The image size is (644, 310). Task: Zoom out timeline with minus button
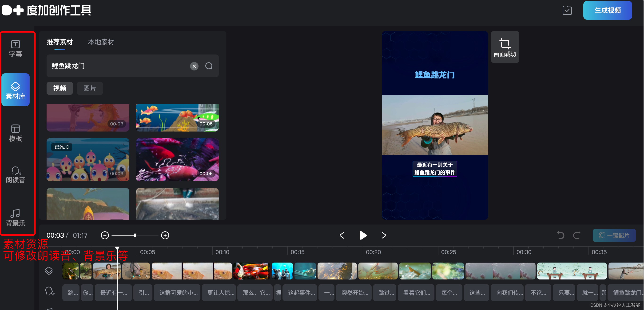105,235
